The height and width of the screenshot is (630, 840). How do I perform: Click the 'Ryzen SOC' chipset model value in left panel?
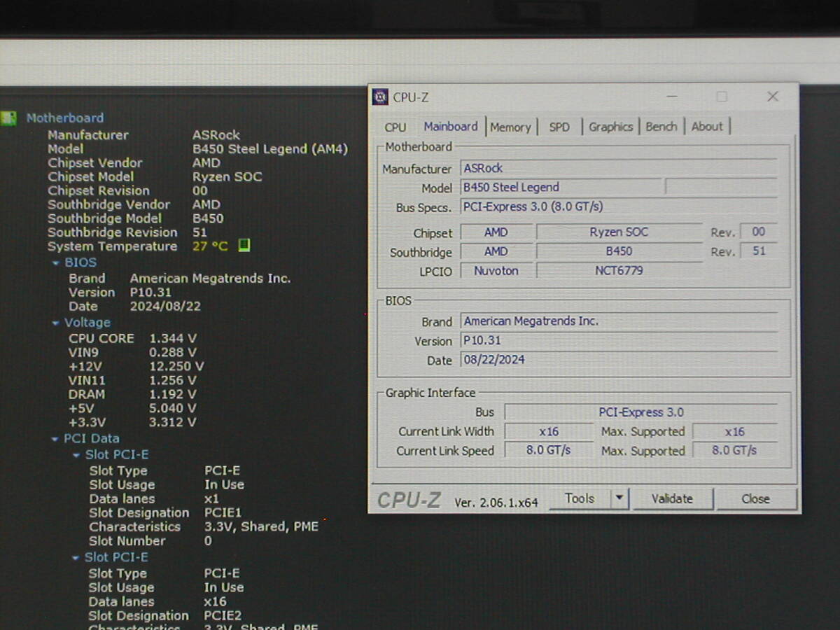coord(227,177)
